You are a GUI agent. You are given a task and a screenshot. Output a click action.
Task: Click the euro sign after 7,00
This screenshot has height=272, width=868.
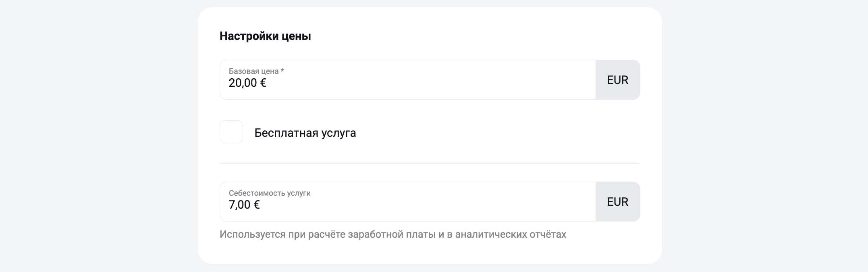[257, 205]
